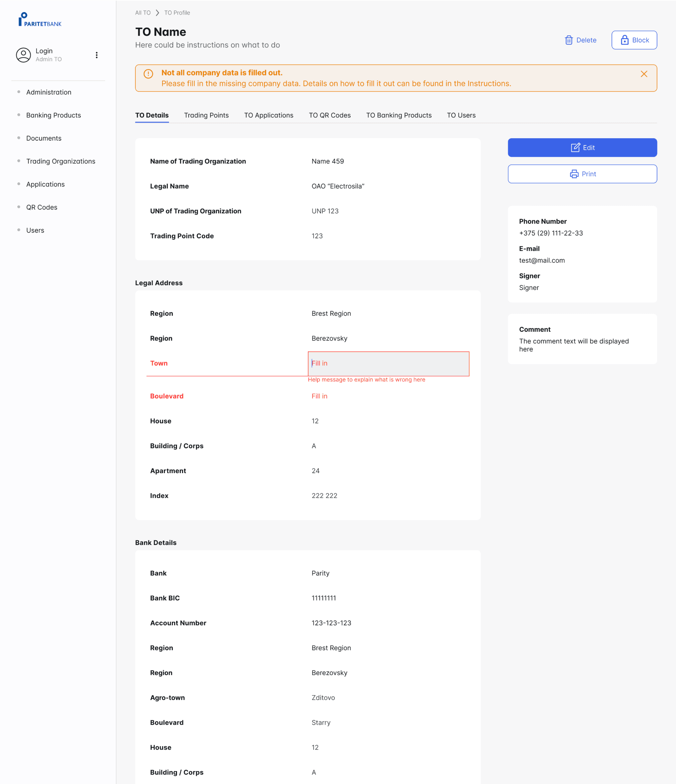Click the Boulevard 'Fill in' placeholder
Viewport: 676px width, 784px height.
pyautogui.click(x=320, y=396)
